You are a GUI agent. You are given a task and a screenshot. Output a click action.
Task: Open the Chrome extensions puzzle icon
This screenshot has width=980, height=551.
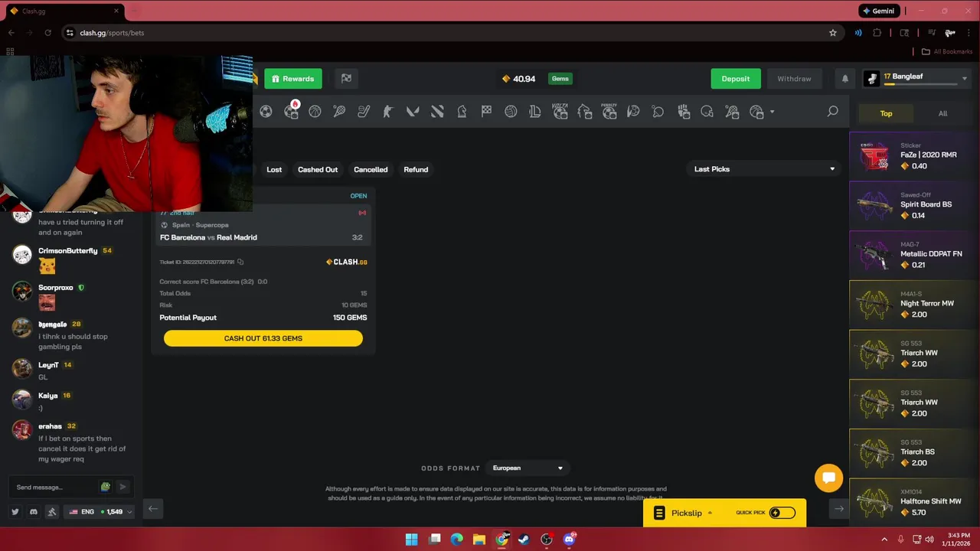[x=877, y=33]
